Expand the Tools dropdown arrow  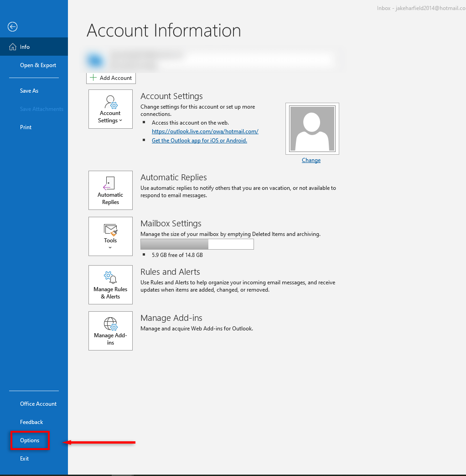[x=110, y=248]
